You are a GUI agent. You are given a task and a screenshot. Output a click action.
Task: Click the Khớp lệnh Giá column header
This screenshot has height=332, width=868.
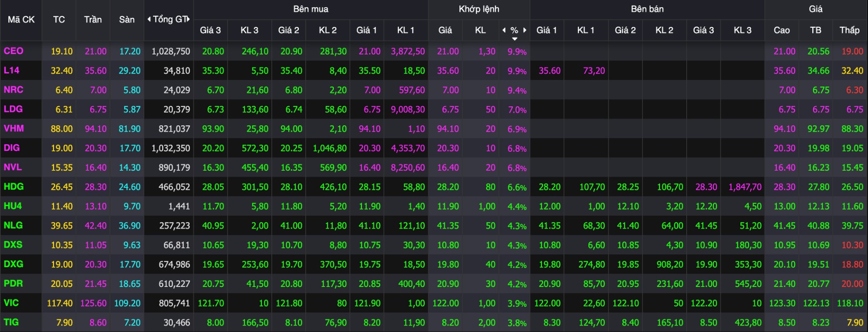445,30
